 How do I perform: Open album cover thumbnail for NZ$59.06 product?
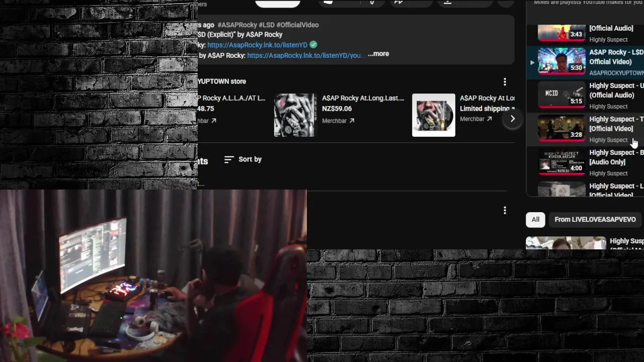coord(295,115)
